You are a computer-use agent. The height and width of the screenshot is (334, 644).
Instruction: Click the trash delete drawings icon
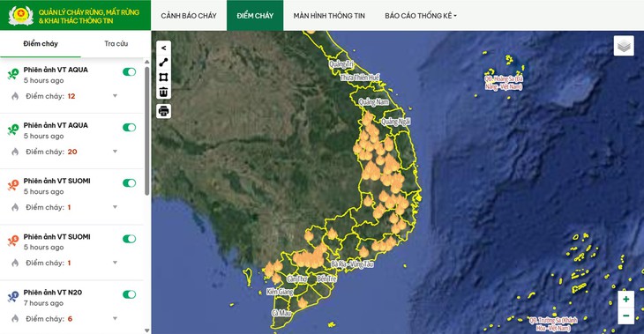click(163, 92)
